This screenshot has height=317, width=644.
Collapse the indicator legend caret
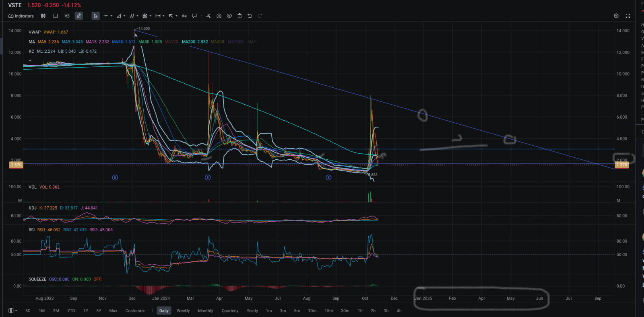click(x=30, y=61)
